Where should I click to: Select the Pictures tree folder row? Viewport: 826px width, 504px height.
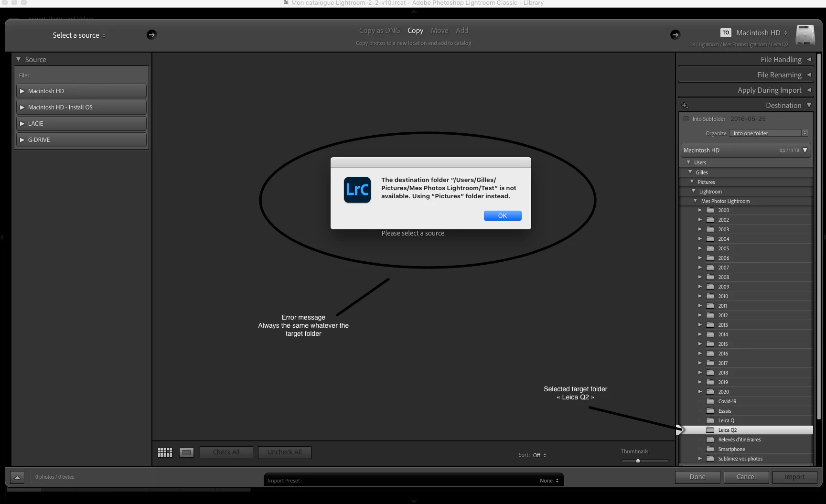[746, 182]
